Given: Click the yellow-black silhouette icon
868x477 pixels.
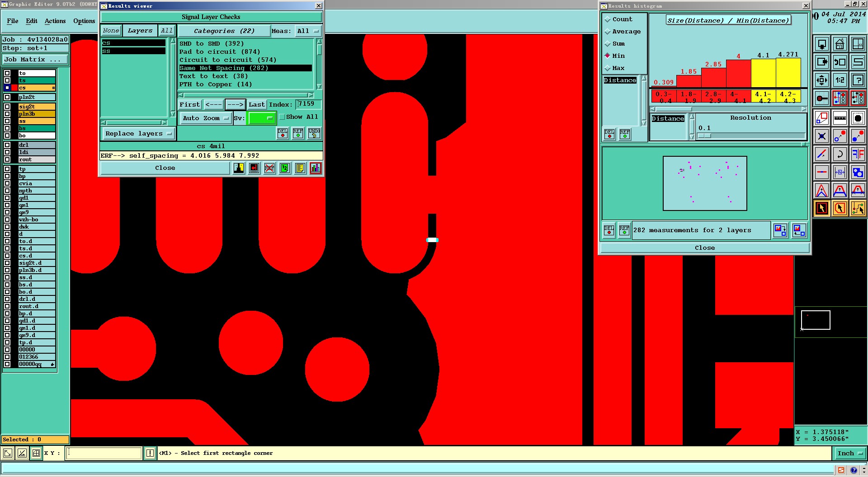Looking at the screenshot, I should pos(239,168).
